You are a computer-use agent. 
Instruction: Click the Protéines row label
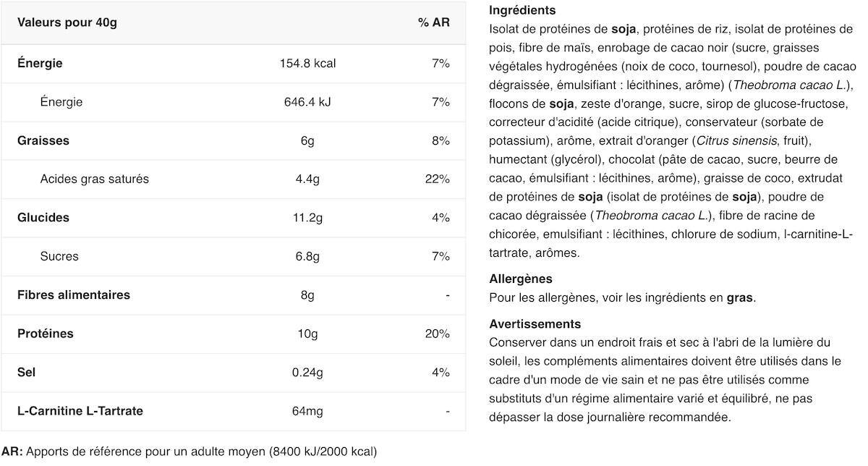(46, 334)
